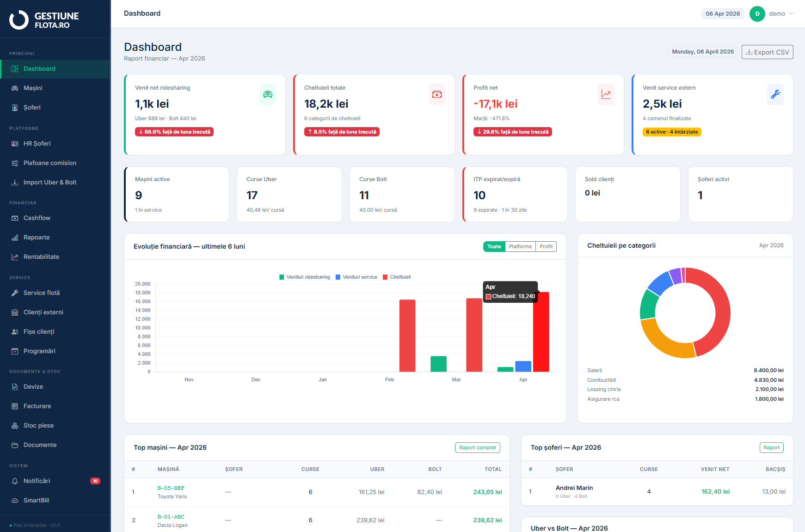Click the Dashboard grid icon in sidebar
This screenshot has width=805, height=532.
15,69
